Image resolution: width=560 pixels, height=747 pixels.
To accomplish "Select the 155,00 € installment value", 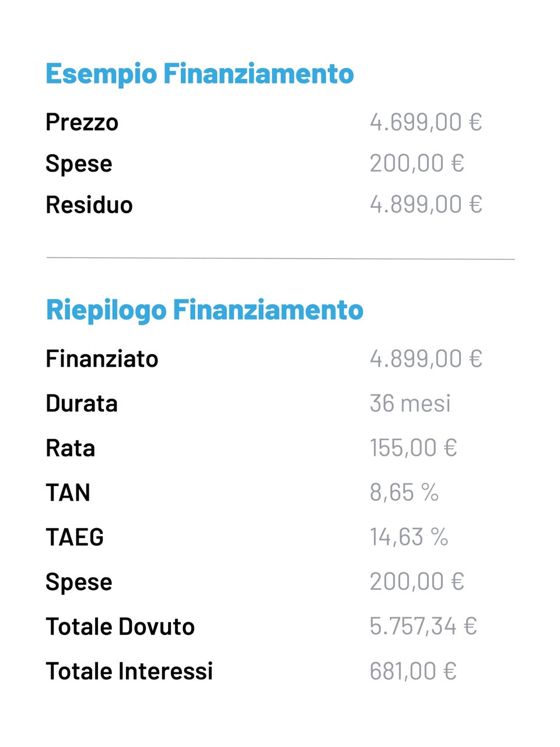I will click(413, 448).
